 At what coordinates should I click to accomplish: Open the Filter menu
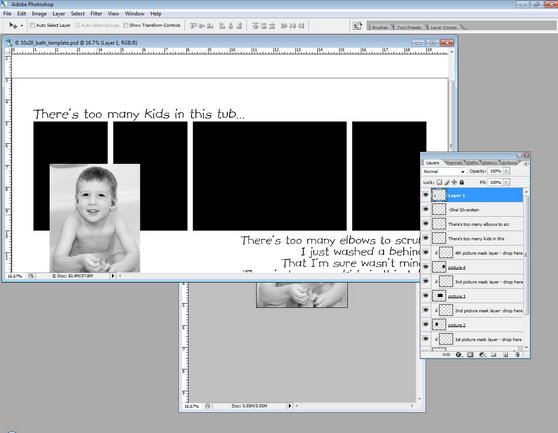pyautogui.click(x=96, y=14)
